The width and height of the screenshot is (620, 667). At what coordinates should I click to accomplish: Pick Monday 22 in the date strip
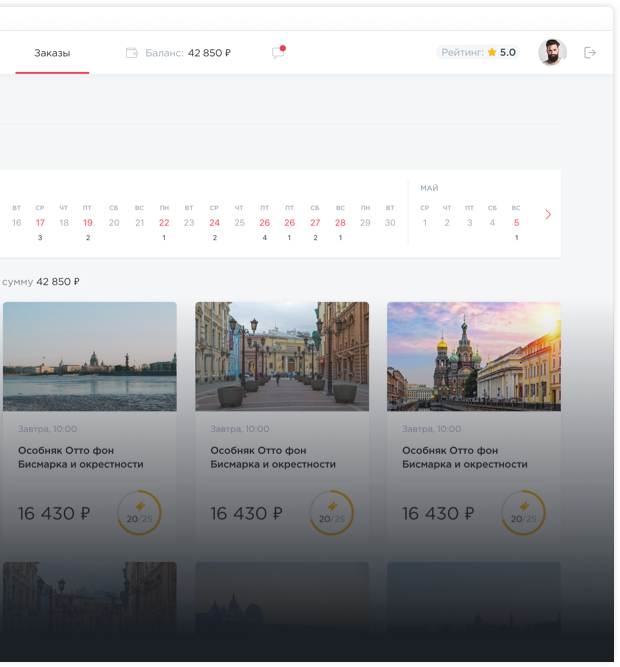tap(164, 223)
